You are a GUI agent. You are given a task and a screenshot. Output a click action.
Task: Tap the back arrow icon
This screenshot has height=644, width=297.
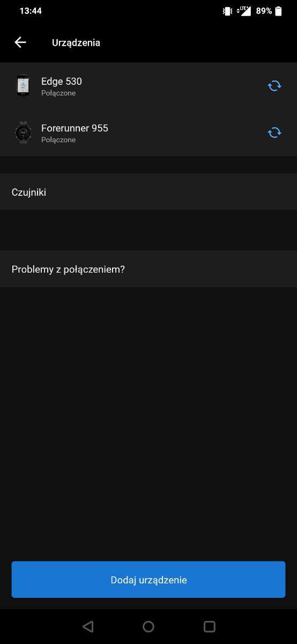pos(20,42)
